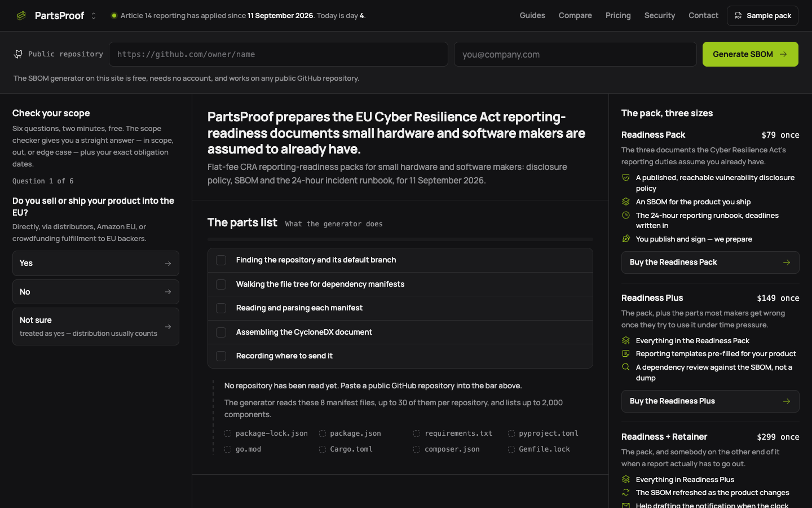
Task: Click the 'Public repository' label
Action: point(65,54)
